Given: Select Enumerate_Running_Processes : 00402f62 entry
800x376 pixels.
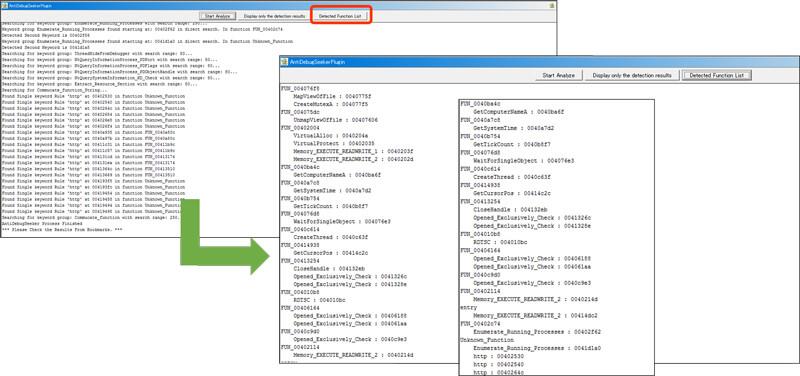Looking at the screenshot, I should pyautogui.click(x=537, y=332).
